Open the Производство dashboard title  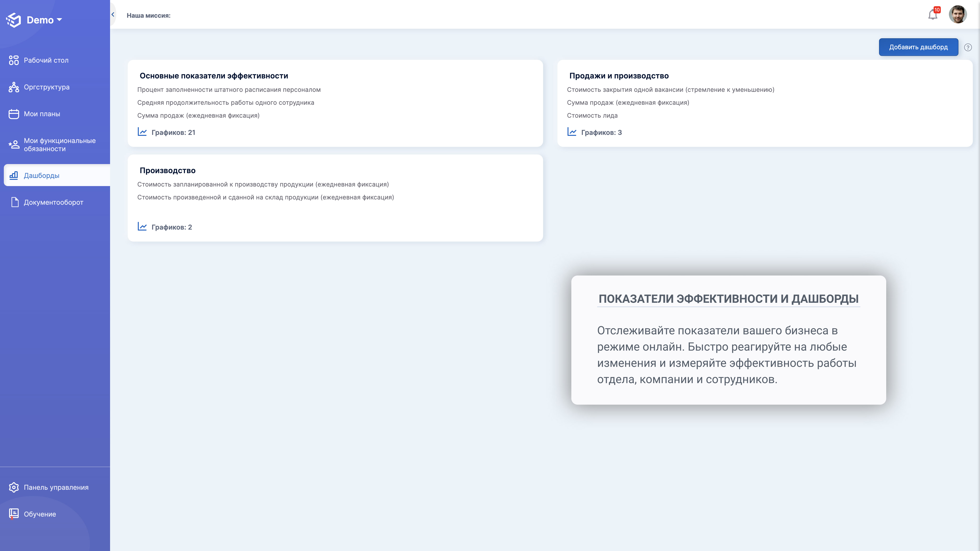[167, 170]
